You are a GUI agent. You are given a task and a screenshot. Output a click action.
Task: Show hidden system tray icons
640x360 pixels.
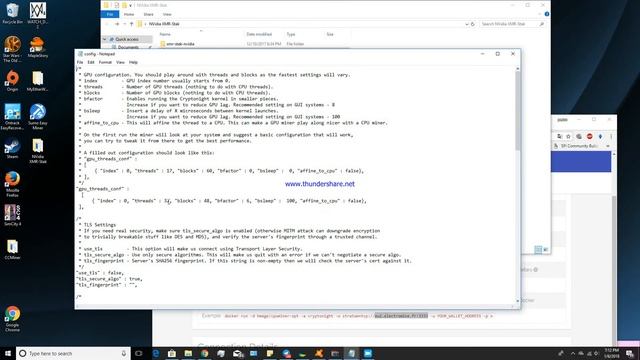pos(573,353)
